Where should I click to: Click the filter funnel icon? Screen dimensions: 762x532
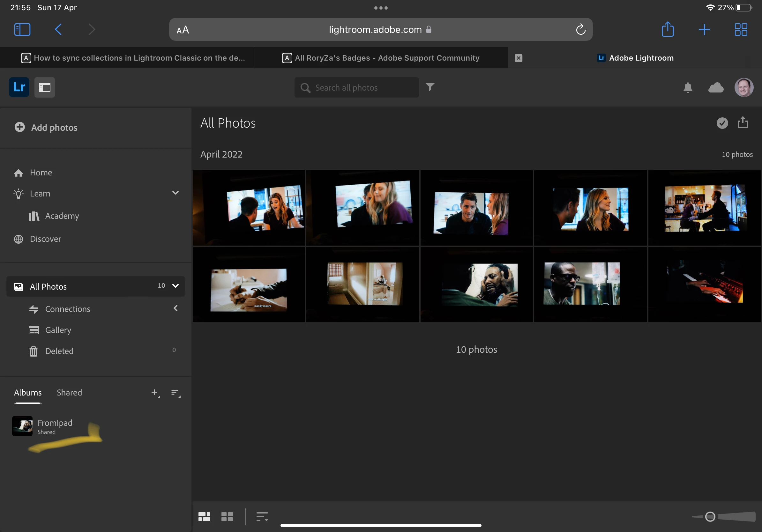click(430, 87)
